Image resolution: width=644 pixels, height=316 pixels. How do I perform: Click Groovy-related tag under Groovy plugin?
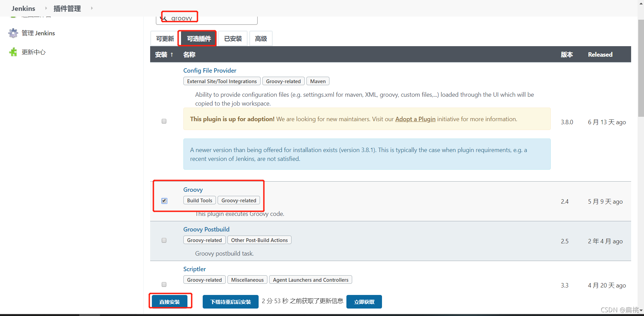click(239, 200)
